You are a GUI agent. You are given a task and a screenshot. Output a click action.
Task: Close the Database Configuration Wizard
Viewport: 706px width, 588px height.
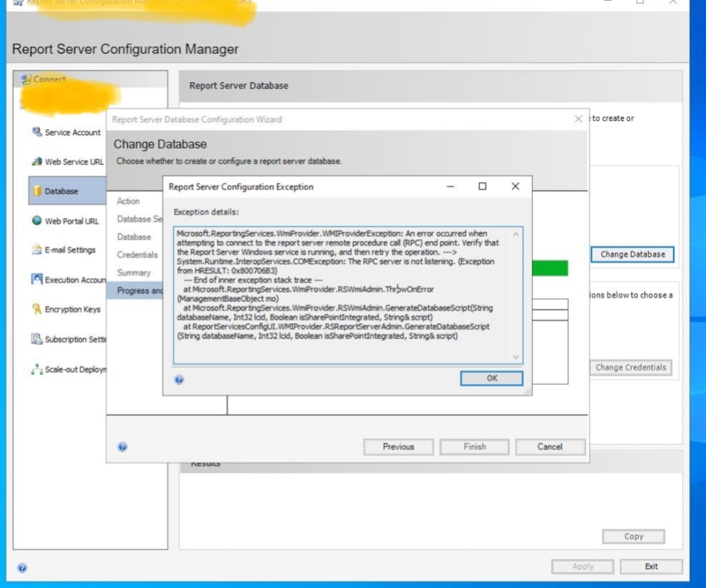tap(579, 119)
